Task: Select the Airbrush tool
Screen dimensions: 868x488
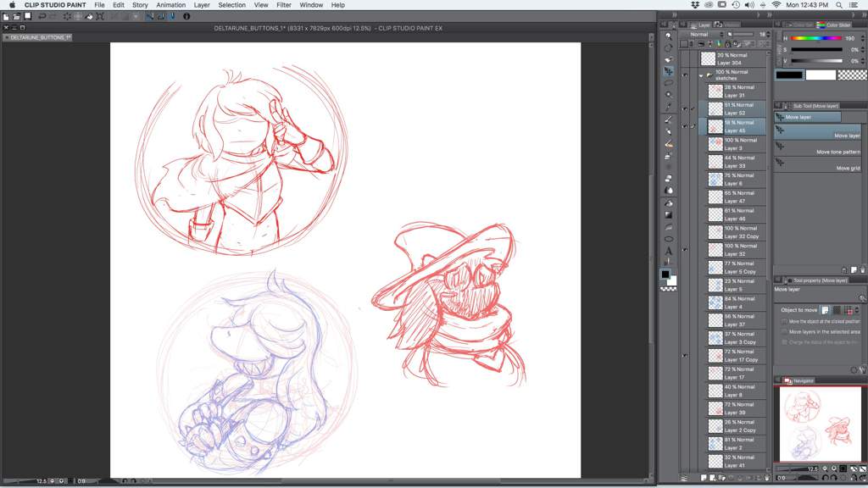Action: click(x=669, y=156)
